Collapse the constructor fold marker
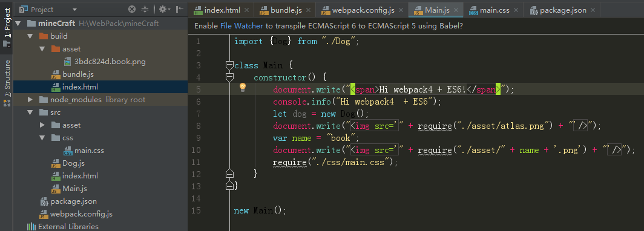Screen dimensions: 644x231 coord(229,77)
